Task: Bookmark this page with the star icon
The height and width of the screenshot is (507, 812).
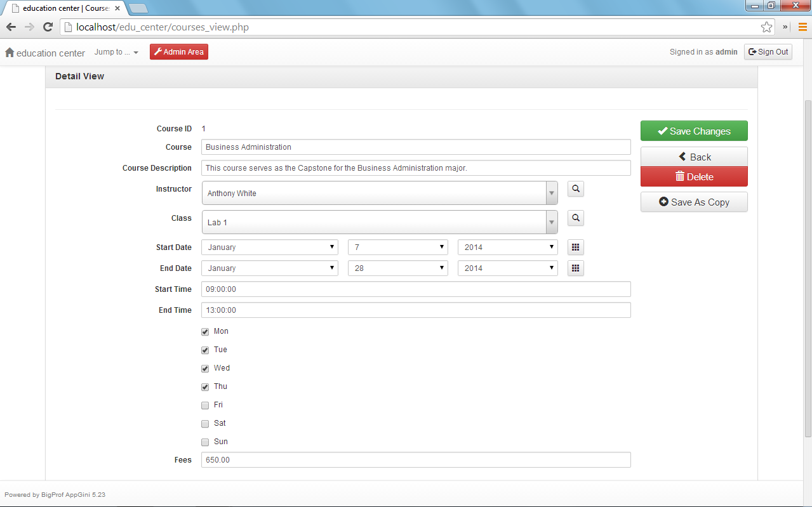Action: [766, 27]
